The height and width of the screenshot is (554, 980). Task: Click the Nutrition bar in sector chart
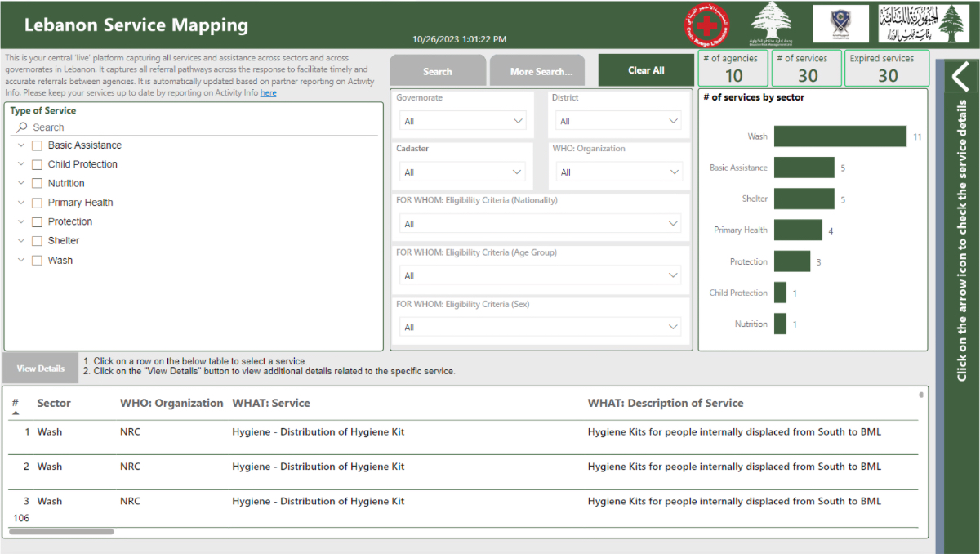click(780, 324)
